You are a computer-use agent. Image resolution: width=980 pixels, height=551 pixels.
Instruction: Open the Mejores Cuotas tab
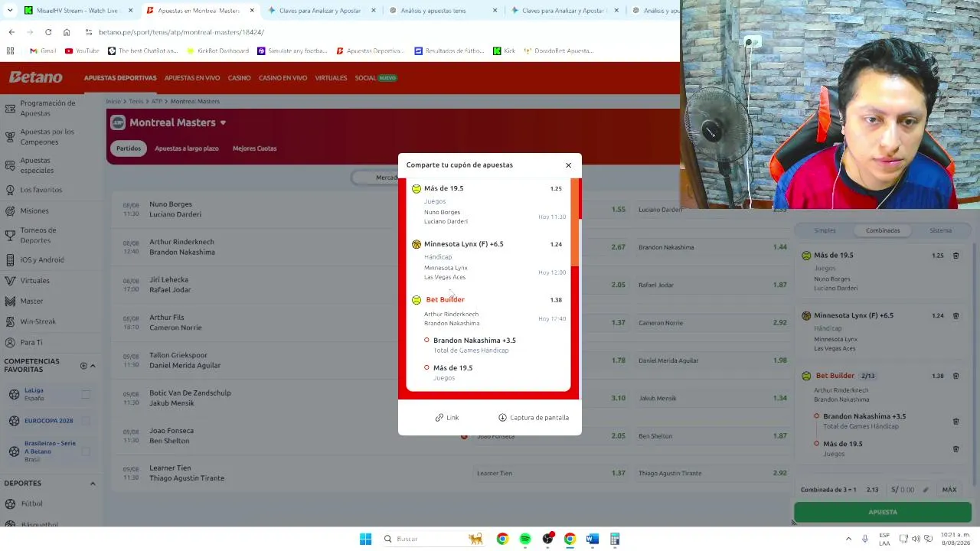pos(254,148)
